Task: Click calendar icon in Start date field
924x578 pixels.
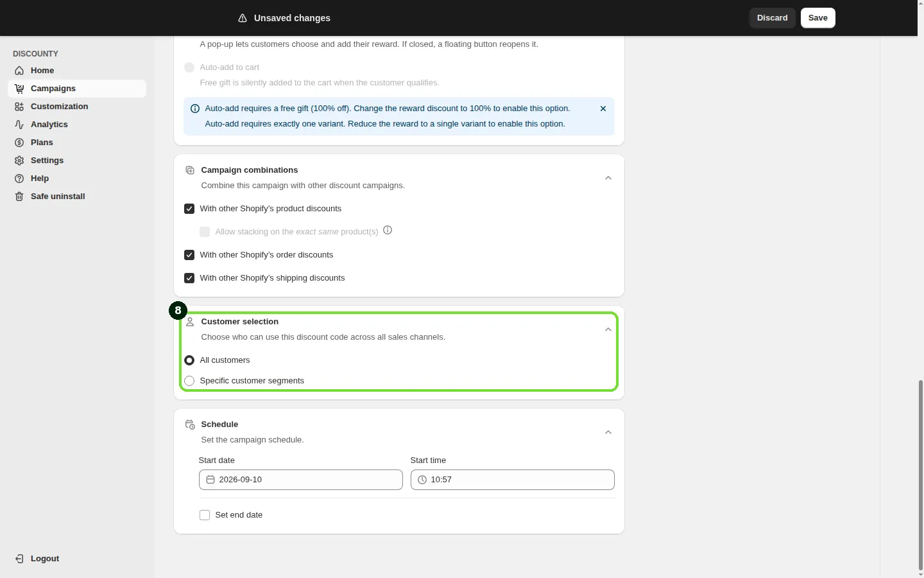Action: [x=210, y=480]
